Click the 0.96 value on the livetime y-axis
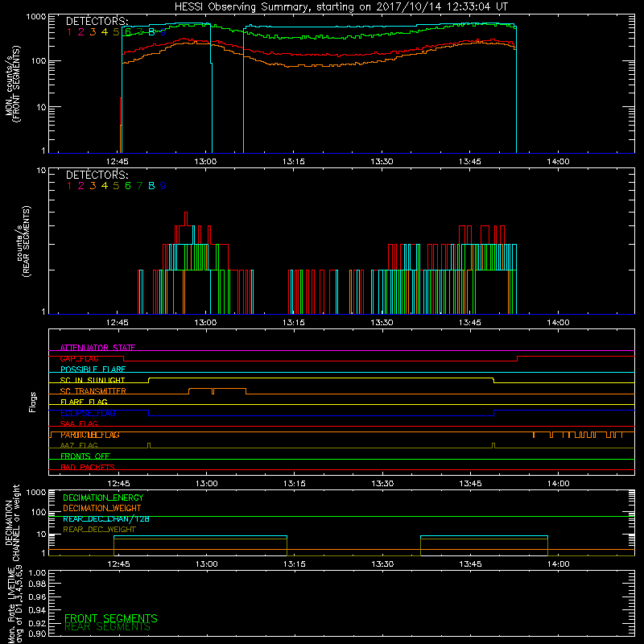The height and width of the screenshot is (644, 644). point(37,597)
